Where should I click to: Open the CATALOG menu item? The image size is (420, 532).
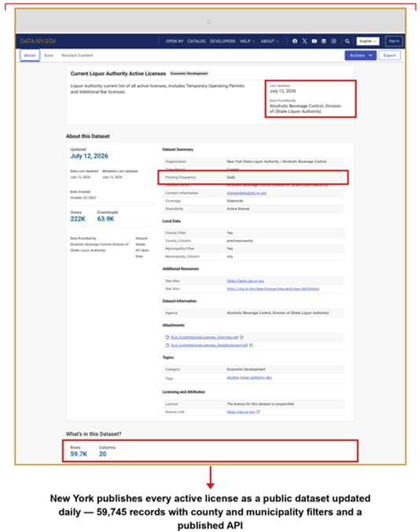[197, 41]
